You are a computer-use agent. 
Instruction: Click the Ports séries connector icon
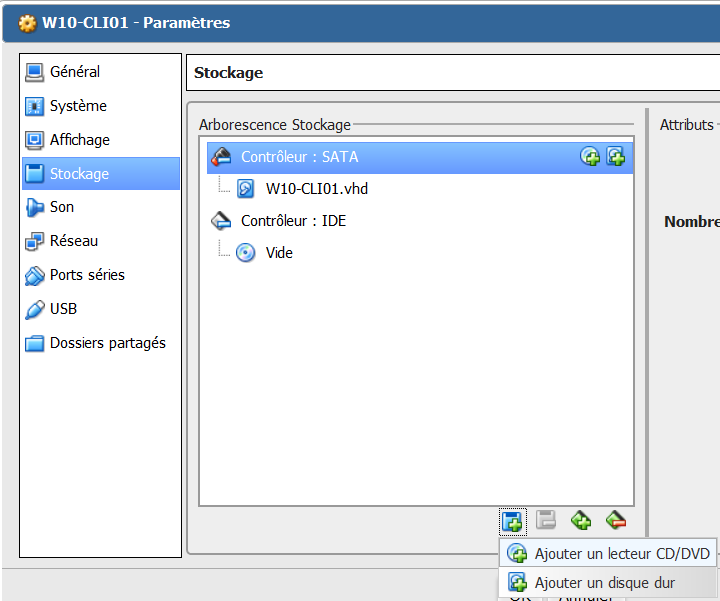point(34,275)
